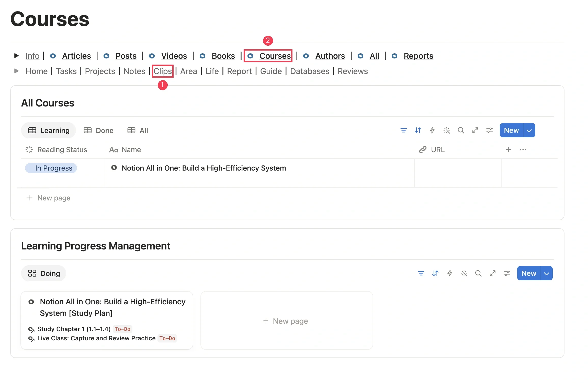Navigate to the Tasks link

tap(66, 71)
